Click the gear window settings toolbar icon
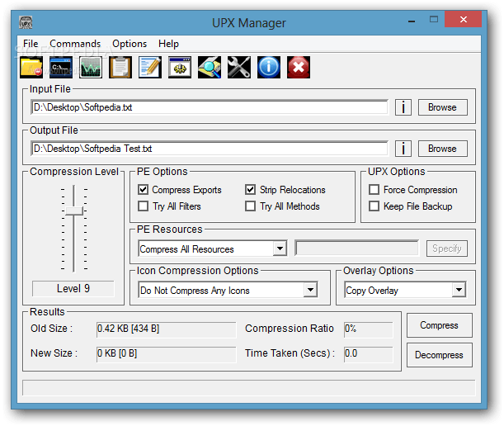The width and height of the screenshot is (504, 426). point(180,67)
